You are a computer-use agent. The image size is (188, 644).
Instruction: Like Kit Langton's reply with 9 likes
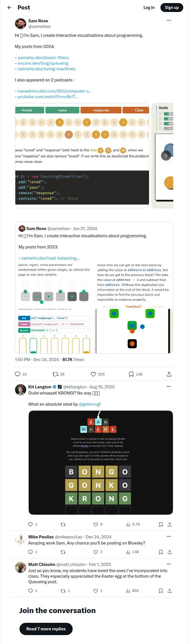[x=98, y=524]
